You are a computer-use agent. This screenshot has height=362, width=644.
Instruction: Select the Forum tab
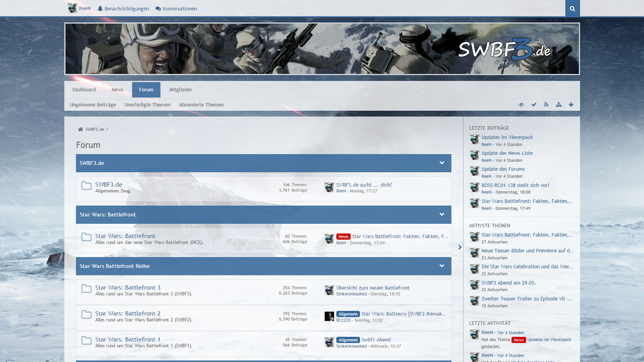146,89
